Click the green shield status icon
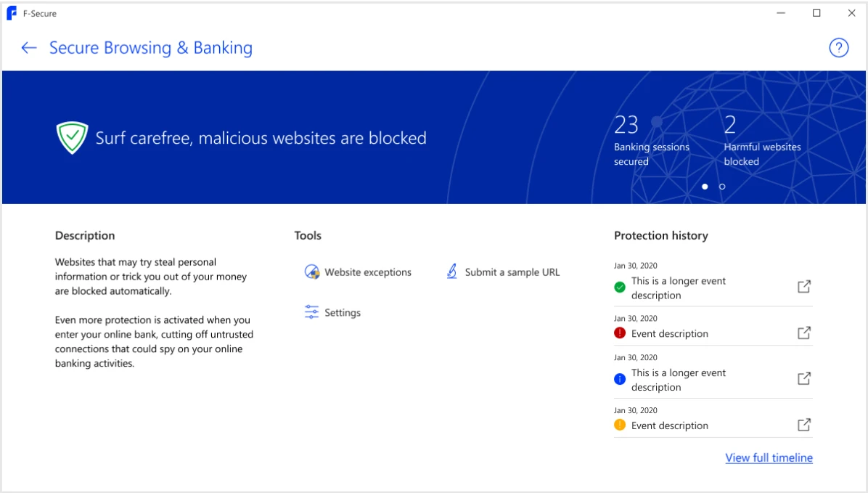 (x=72, y=138)
